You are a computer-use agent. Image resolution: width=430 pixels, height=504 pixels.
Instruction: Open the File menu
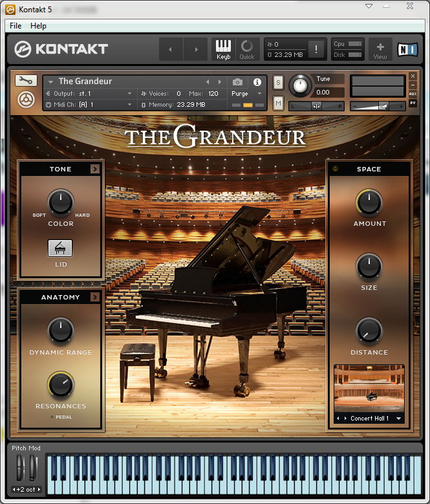pos(16,26)
